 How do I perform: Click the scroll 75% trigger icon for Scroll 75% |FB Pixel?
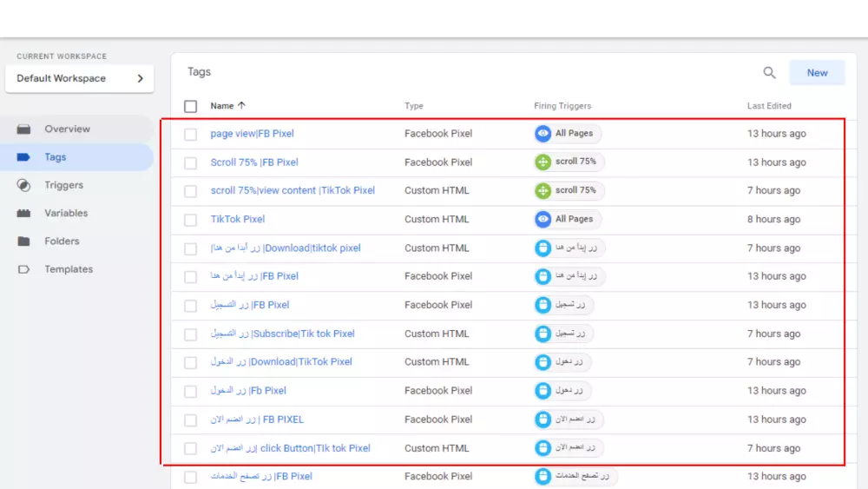point(543,162)
